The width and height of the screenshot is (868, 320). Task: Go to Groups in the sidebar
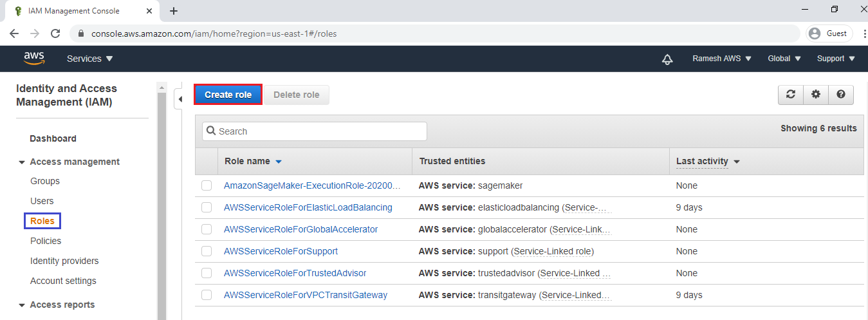(x=45, y=181)
